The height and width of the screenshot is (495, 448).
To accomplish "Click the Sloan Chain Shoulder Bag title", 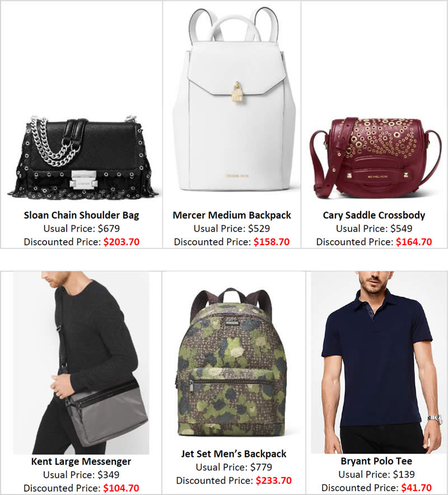I will pos(81,215).
